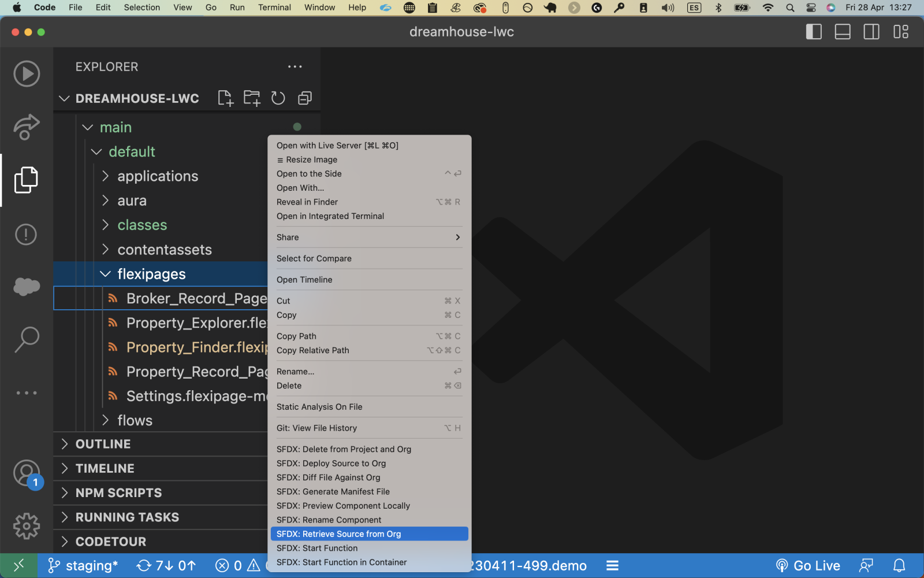Choose Static Analysis On File

(x=370, y=407)
